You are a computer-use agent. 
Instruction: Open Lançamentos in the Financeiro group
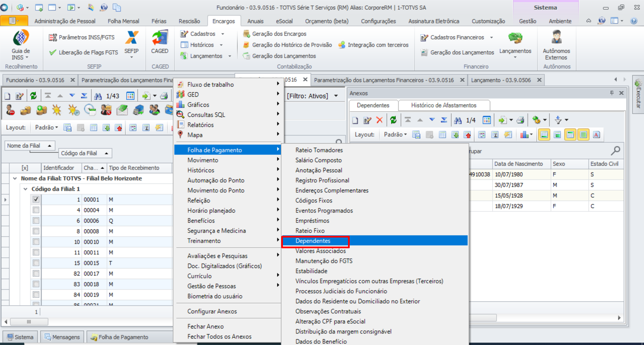pos(515,45)
